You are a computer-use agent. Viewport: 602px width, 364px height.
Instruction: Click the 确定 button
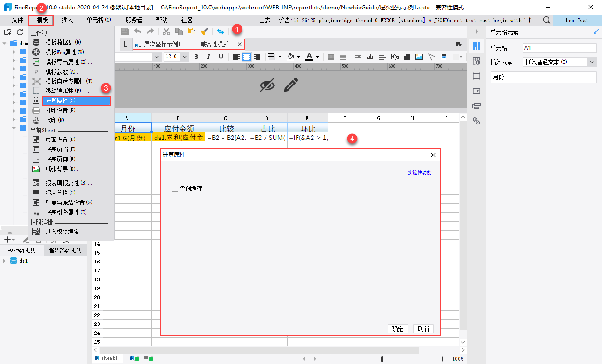[x=398, y=329]
